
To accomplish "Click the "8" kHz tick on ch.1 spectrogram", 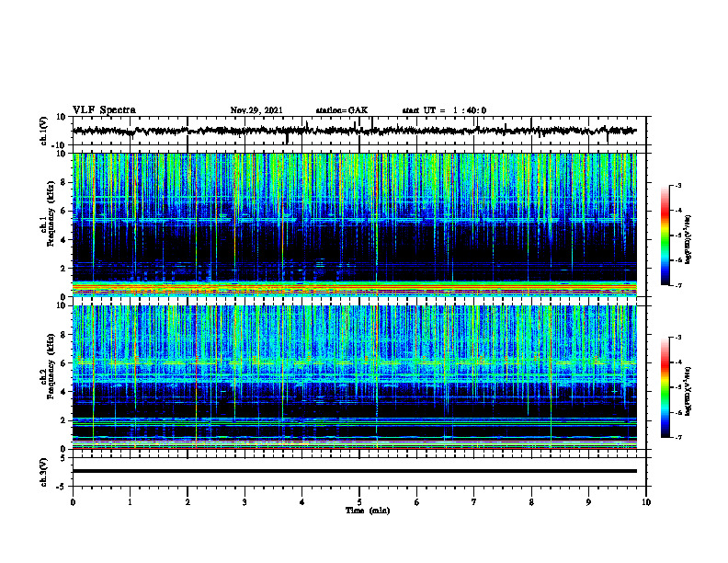I will pyautogui.click(x=64, y=182).
